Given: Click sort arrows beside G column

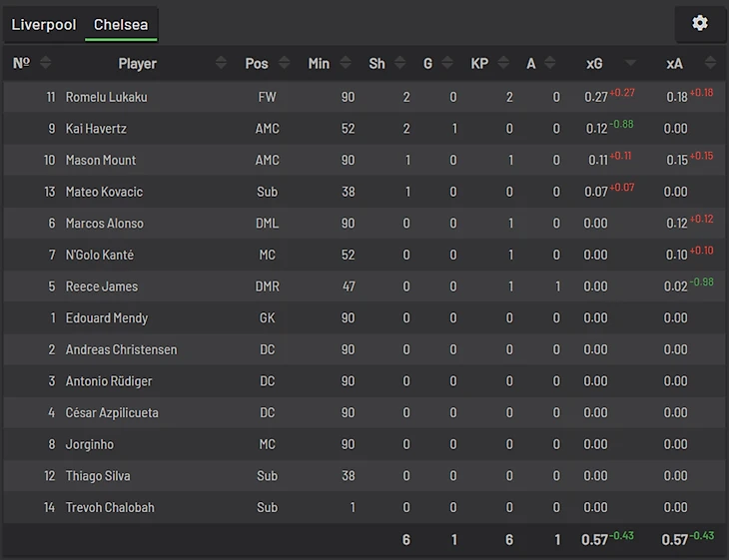Looking at the screenshot, I should click(452, 63).
